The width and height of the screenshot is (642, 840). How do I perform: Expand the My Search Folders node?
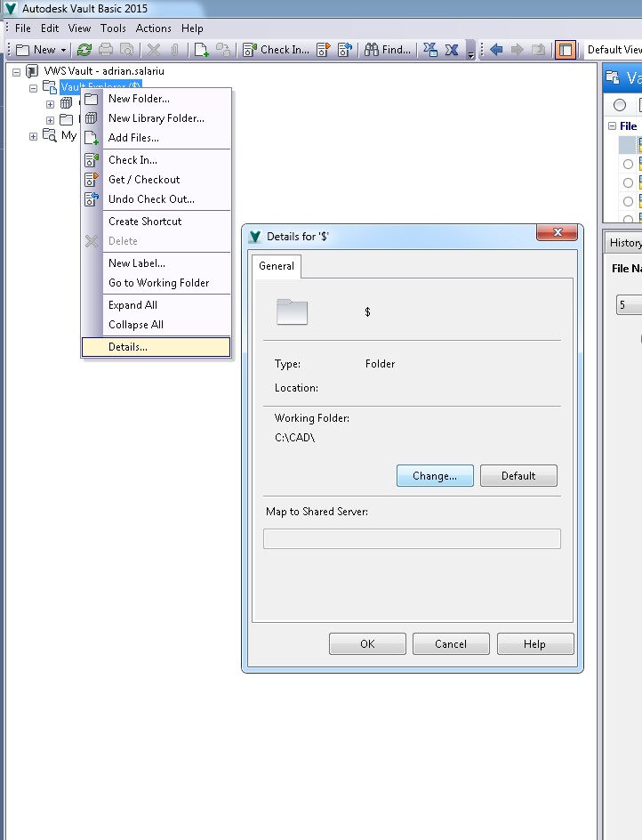(33, 137)
